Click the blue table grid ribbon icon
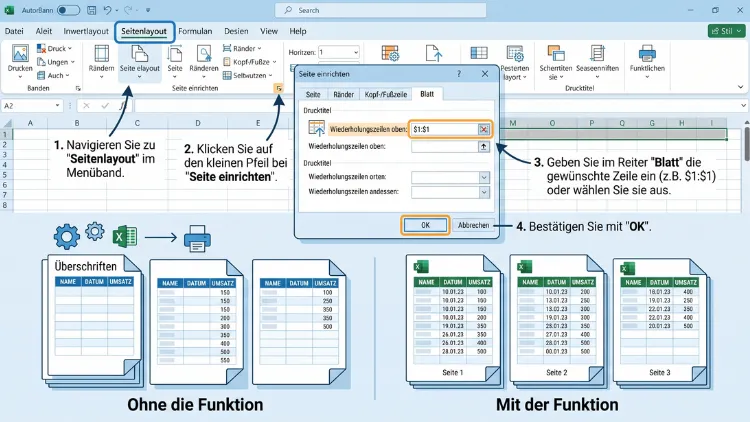Image resolution: width=750 pixels, height=422 pixels. [x=479, y=53]
